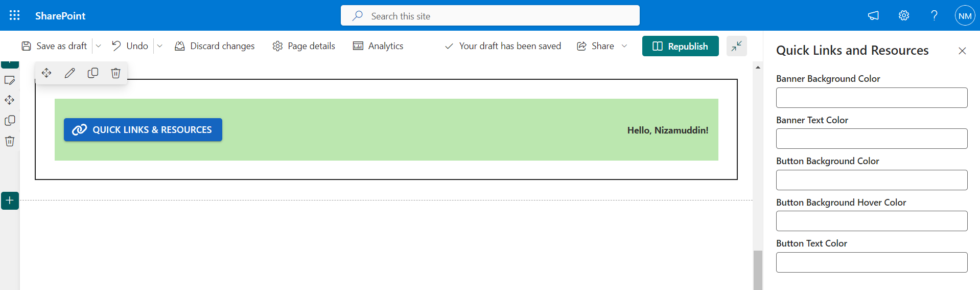This screenshot has width=980, height=290.
Task: Collapse the editing view with arrows icon
Action: point(737,46)
